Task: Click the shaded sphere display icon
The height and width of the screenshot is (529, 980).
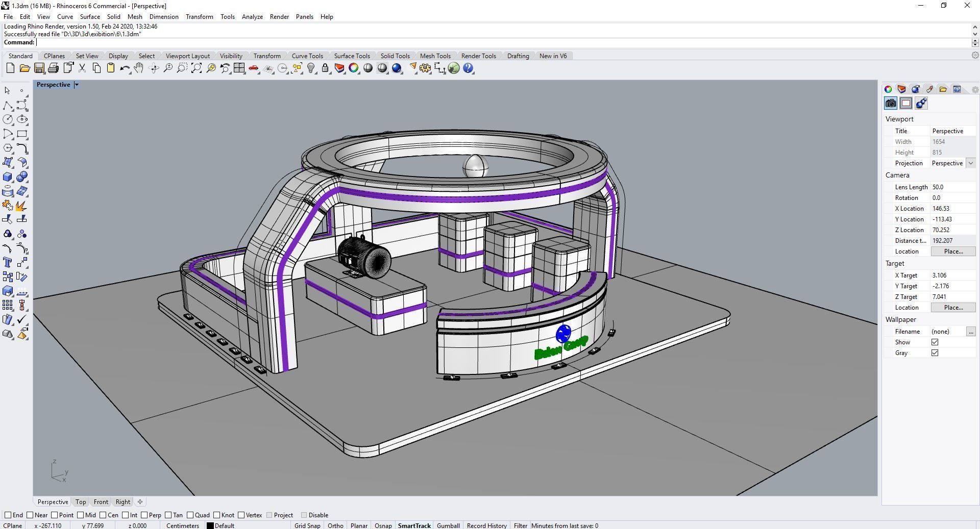Action: click(368, 68)
